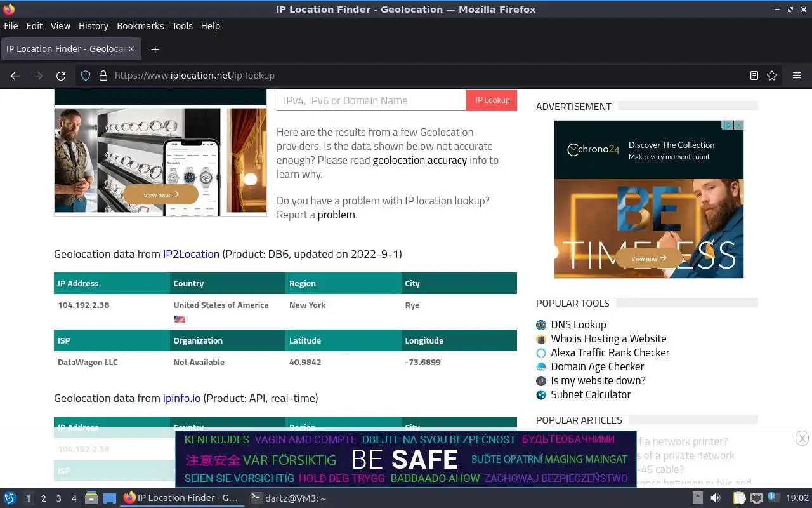The height and width of the screenshot is (508, 812).
Task: Open the History menu
Action: (93, 26)
